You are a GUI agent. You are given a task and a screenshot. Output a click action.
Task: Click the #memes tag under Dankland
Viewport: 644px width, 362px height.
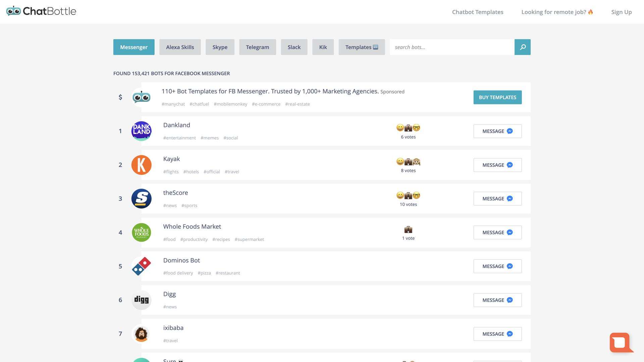(x=209, y=138)
